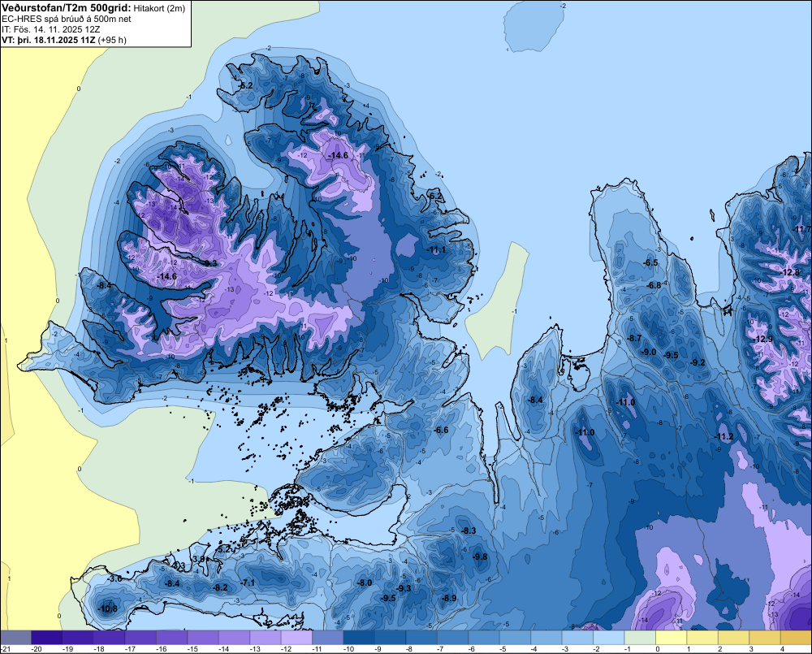This screenshot has height=654, width=812.
Task: Click the temperature value -11.2 on map
Action: click(x=724, y=437)
